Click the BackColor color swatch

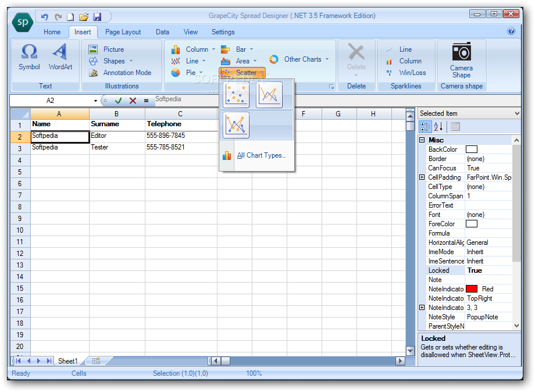click(472, 149)
